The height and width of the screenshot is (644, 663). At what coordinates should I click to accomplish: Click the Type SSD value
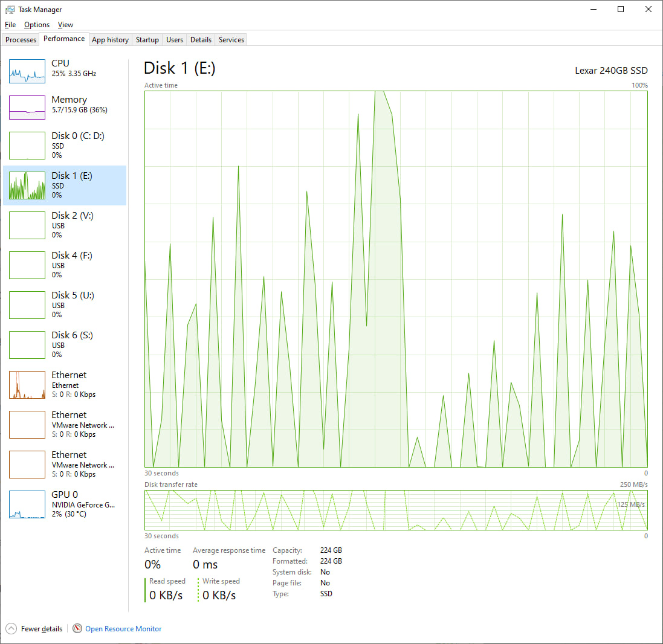click(326, 594)
